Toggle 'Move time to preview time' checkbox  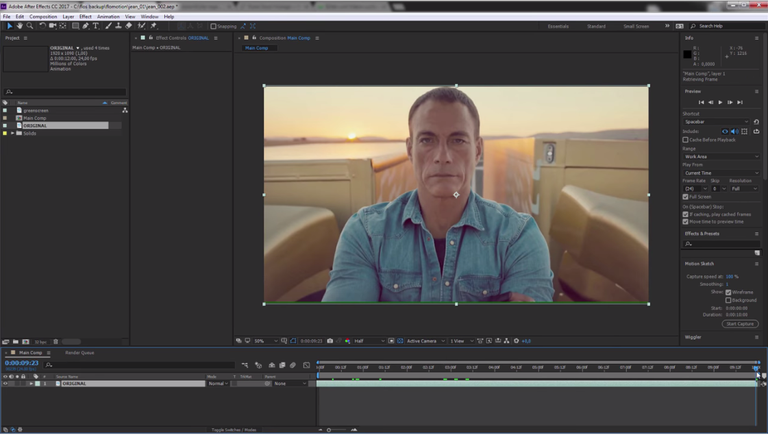[x=686, y=222]
